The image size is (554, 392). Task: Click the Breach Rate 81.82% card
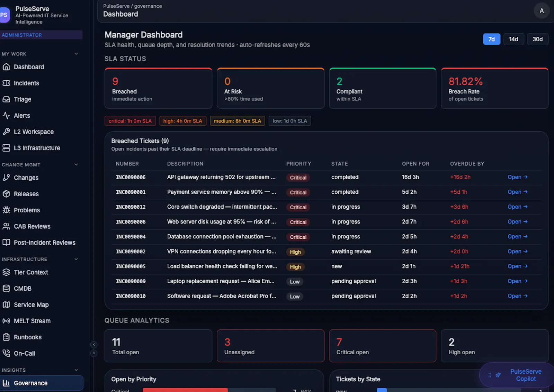[x=494, y=88]
